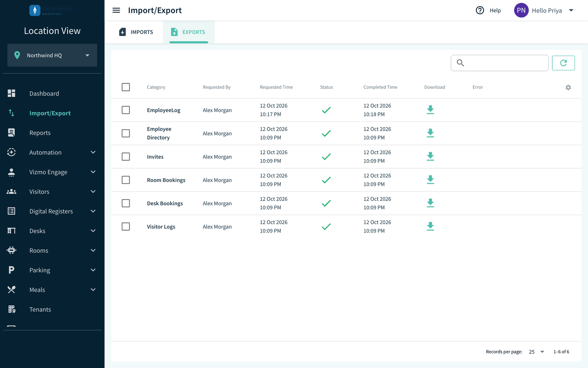Open the records per page dropdown
Image resolution: width=588 pixels, height=368 pixels.
coord(537,352)
